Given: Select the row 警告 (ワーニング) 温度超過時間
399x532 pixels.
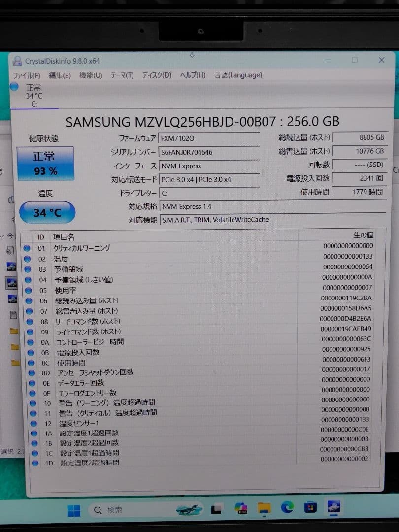Looking at the screenshot, I should (201, 402).
